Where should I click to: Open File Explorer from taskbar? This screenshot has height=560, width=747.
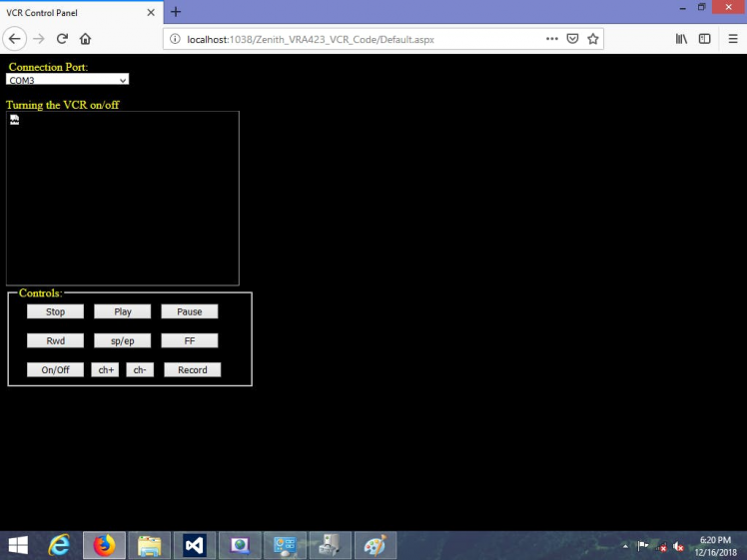pos(149,546)
